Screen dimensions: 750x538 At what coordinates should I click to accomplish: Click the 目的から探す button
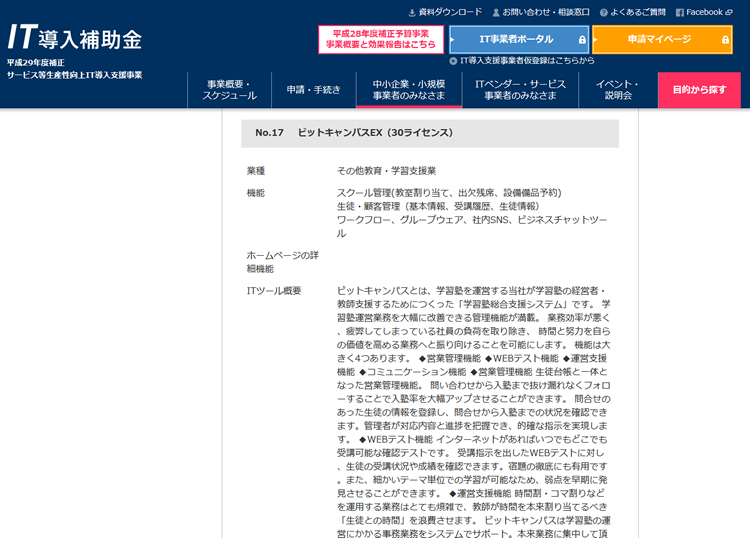click(x=699, y=90)
